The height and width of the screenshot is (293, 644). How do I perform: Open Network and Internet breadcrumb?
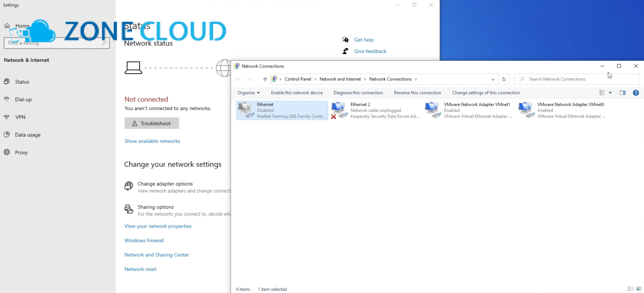click(x=340, y=79)
